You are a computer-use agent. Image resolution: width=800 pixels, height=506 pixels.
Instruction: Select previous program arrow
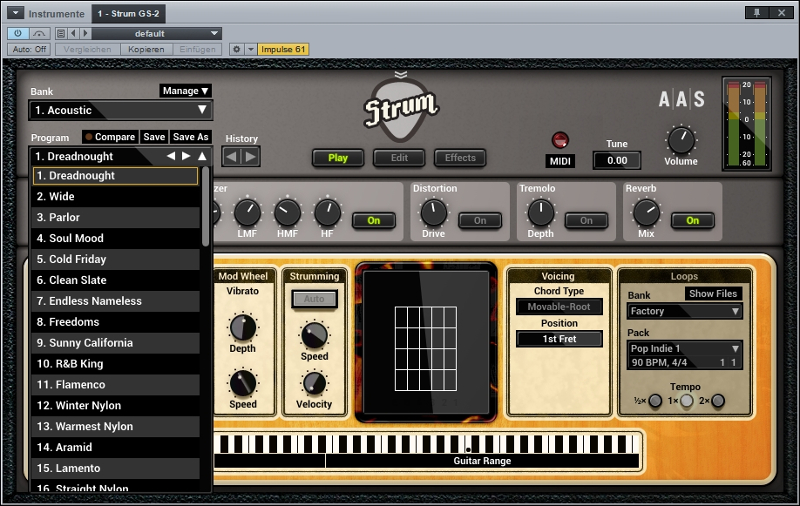tap(171, 156)
